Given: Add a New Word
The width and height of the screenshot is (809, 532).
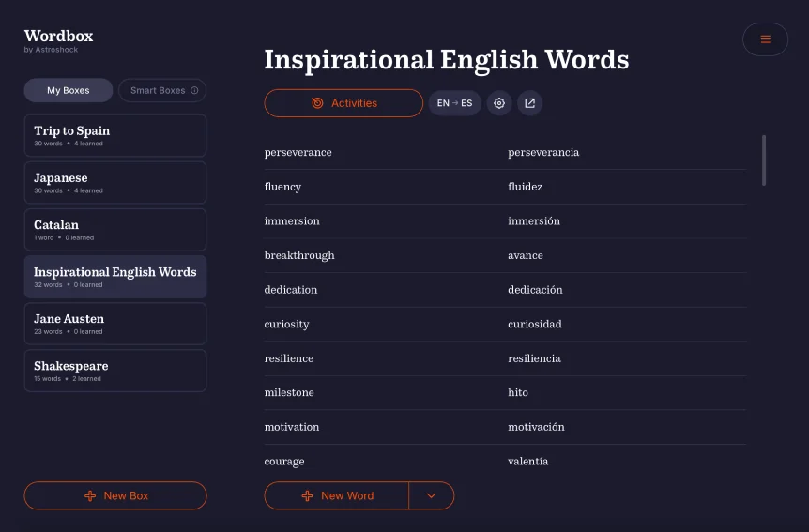Looking at the screenshot, I should (x=336, y=496).
